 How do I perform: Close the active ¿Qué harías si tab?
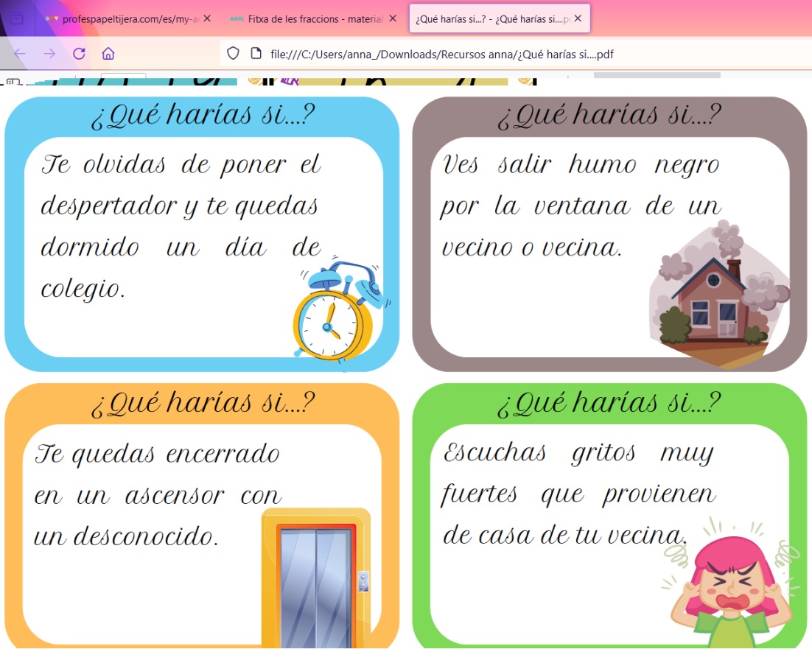point(578,18)
